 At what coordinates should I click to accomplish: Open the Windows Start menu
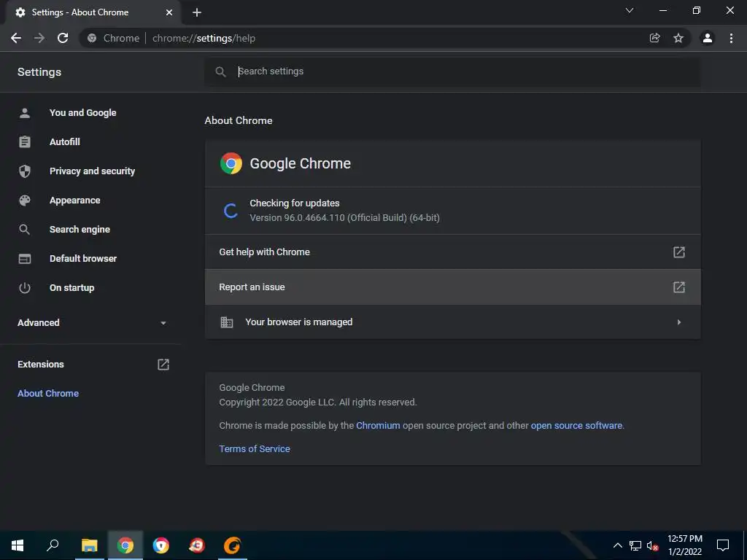pos(18,545)
